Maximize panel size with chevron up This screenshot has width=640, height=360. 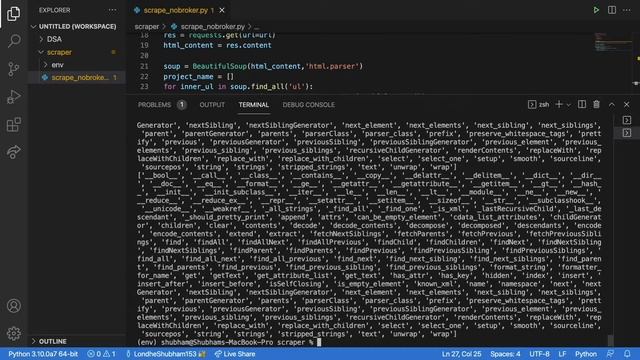click(x=612, y=105)
